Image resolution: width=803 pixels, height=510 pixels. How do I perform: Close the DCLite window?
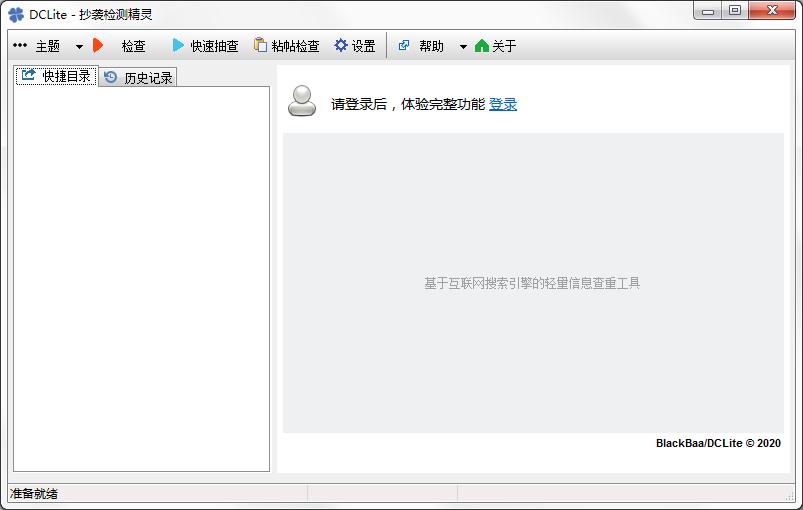pos(772,11)
